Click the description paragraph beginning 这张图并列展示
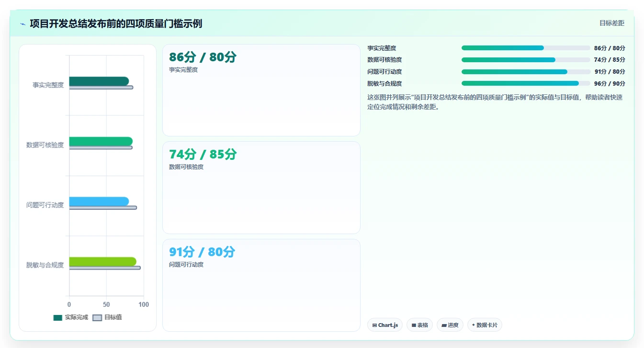 [x=495, y=102]
